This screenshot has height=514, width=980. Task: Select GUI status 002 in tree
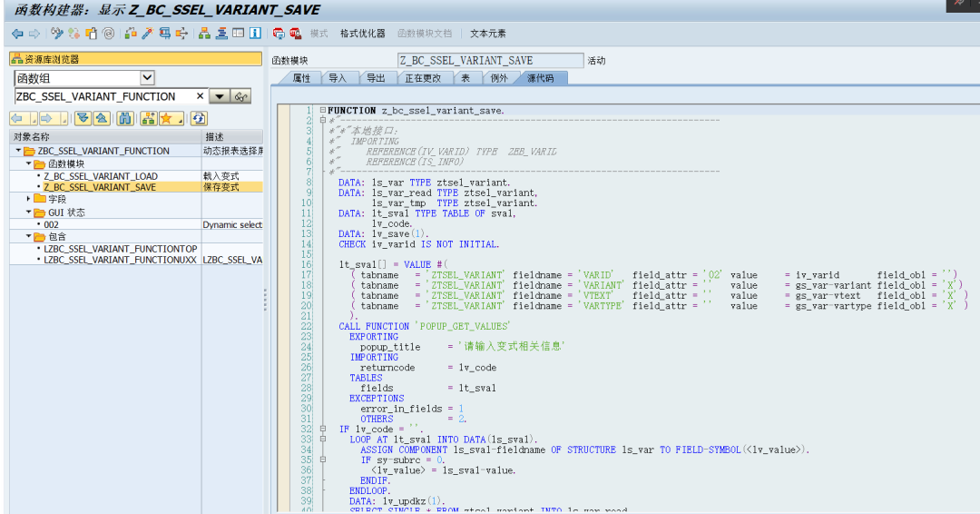tap(51, 224)
